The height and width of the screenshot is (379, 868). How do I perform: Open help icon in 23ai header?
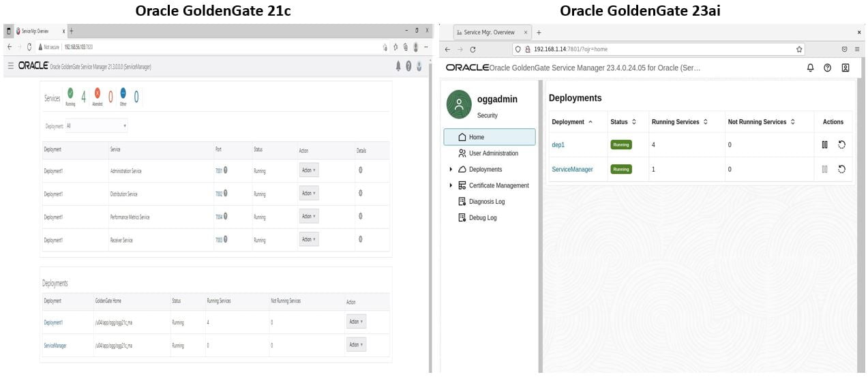(827, 67)
